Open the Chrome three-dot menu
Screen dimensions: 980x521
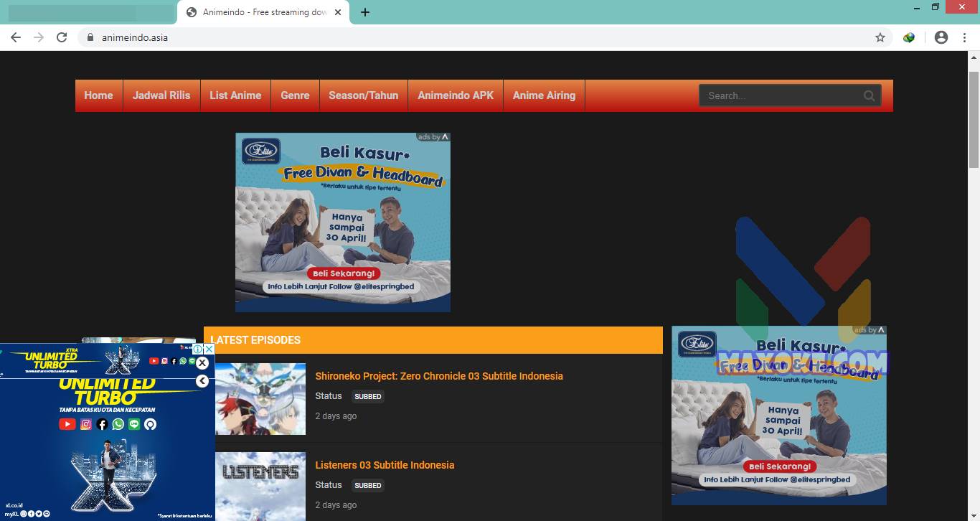(x=964, y=37)
